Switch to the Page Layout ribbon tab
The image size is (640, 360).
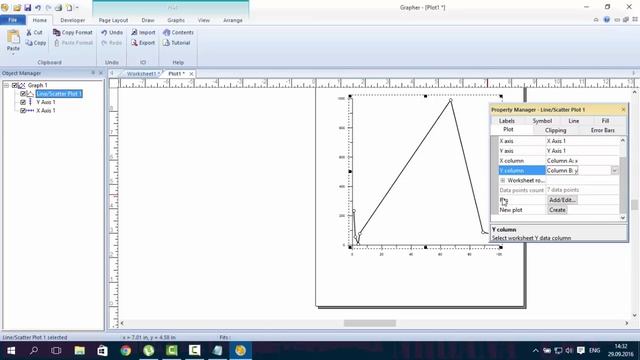(x=113, y=20)
